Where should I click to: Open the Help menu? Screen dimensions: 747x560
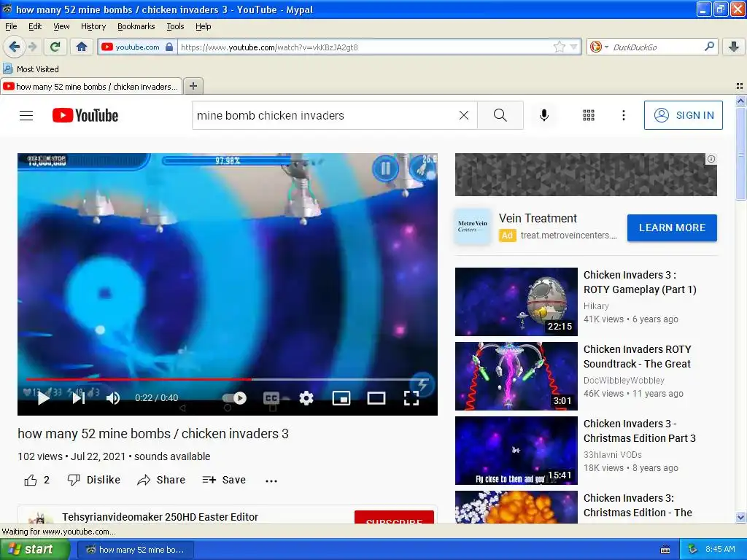[203, 26]
